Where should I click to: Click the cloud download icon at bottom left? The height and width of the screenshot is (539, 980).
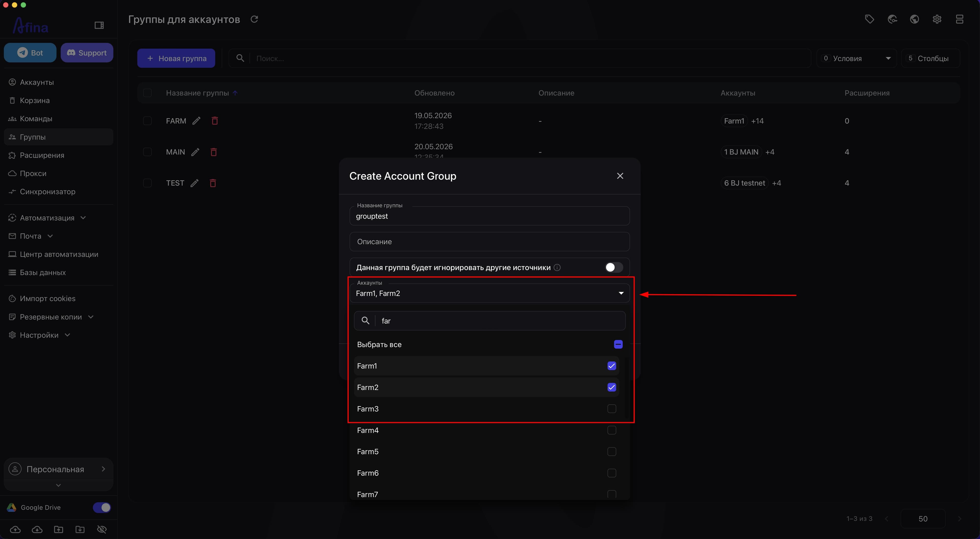click(x=37, y=529)
